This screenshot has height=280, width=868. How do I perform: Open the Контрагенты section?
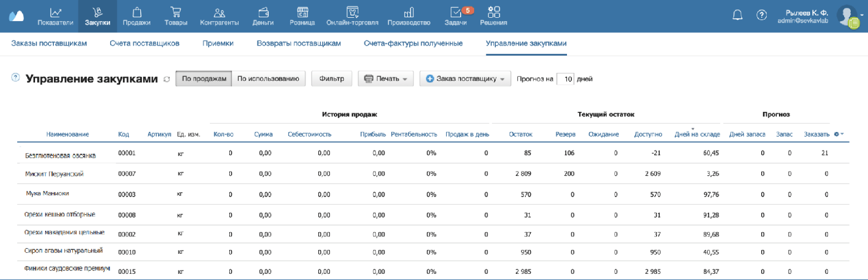[x=219, y=16]
